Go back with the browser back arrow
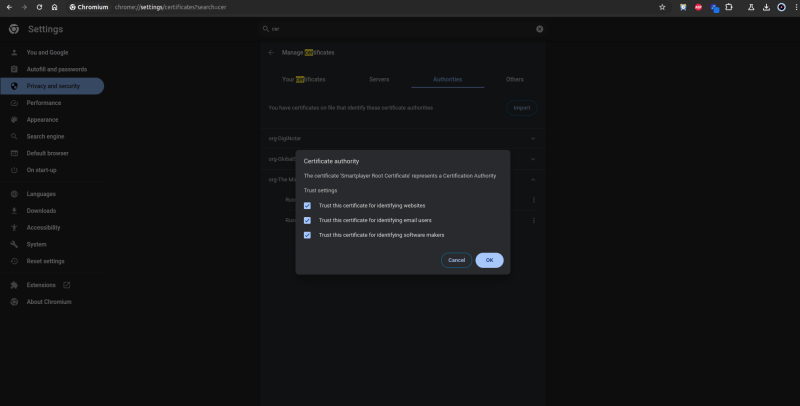This screenshot has height=406, width=800. point(9,7)
